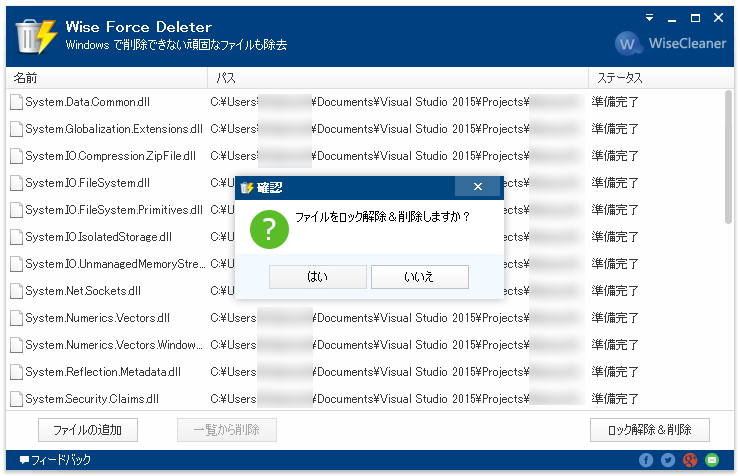Click the email share icon
This screenshot has width=740, height=476.
712,460
